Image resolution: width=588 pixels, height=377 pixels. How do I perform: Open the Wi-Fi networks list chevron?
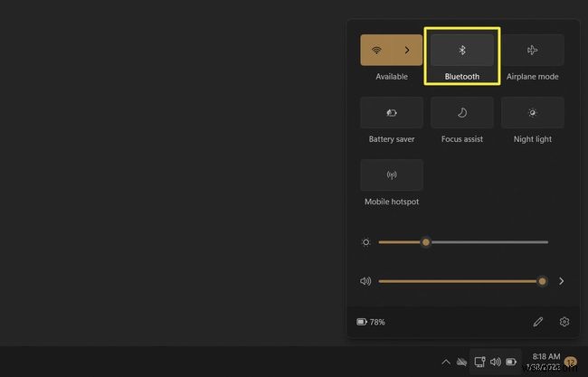(407, 51)
